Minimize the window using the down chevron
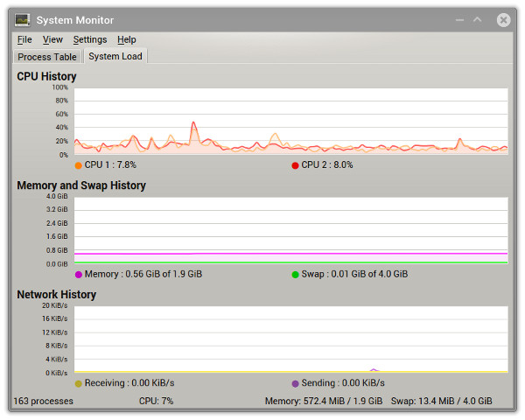 [459, 19]
